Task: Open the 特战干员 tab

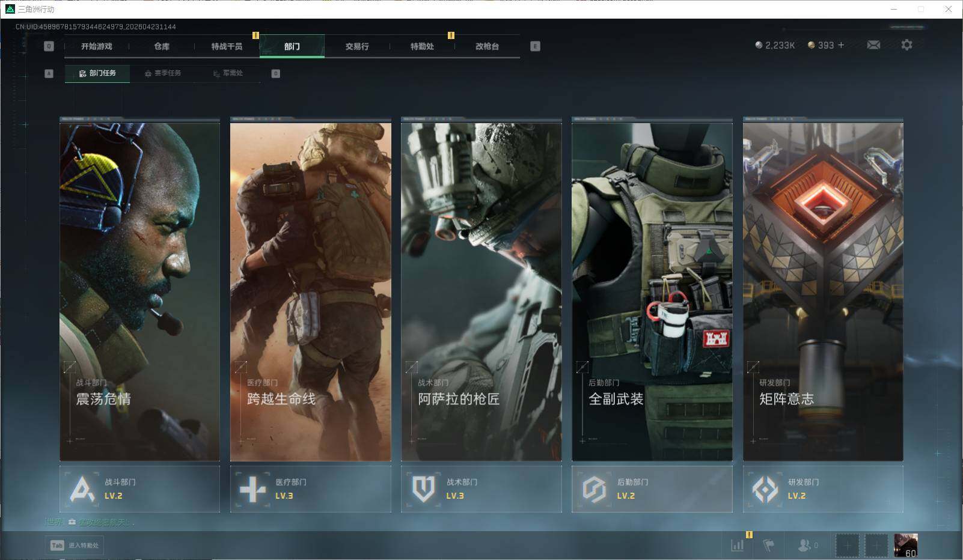Action: (x=227, y=46)
